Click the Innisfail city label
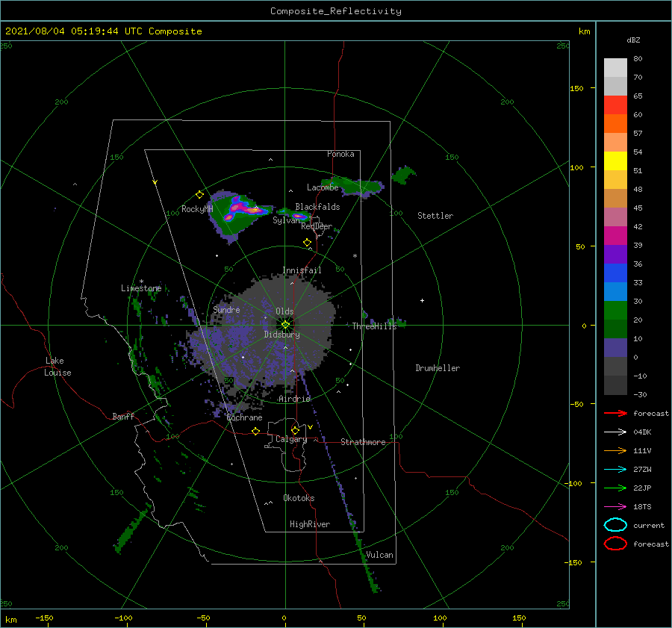672x628 pixels. point(302,270)
